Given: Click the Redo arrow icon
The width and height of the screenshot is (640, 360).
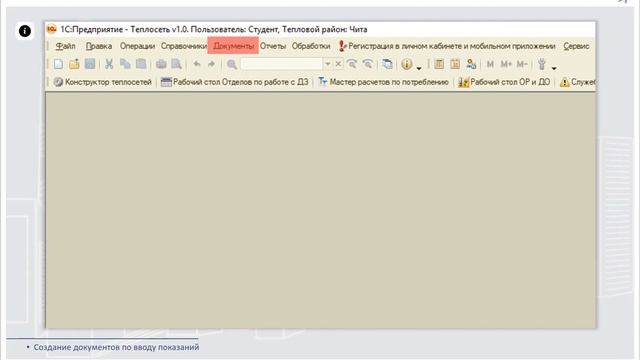Looking at the screenshot, I should (211, 64).
